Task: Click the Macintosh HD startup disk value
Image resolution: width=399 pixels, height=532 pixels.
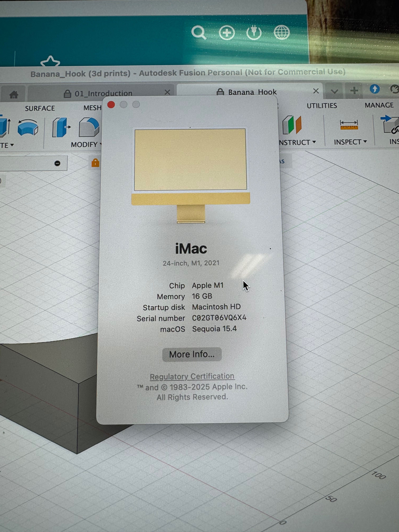Action: click(216, 307)
